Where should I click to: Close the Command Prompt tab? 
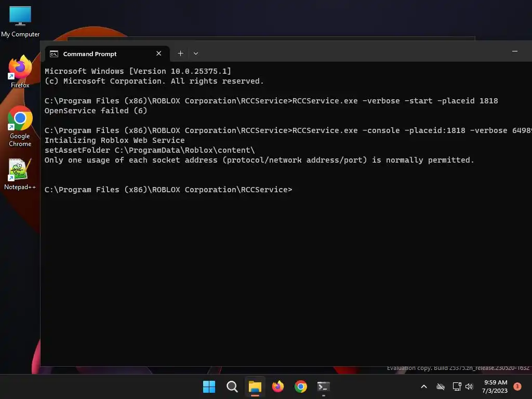tap(158, 54)
